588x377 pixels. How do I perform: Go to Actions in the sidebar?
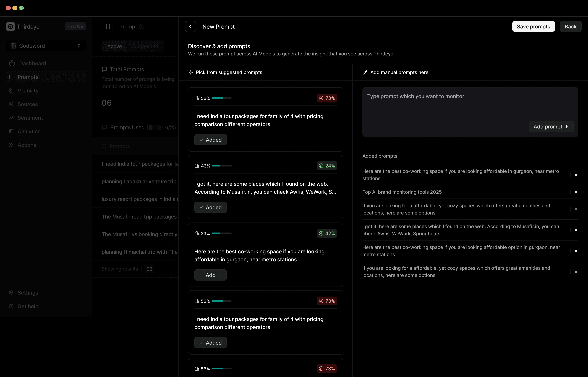[27, 145]
